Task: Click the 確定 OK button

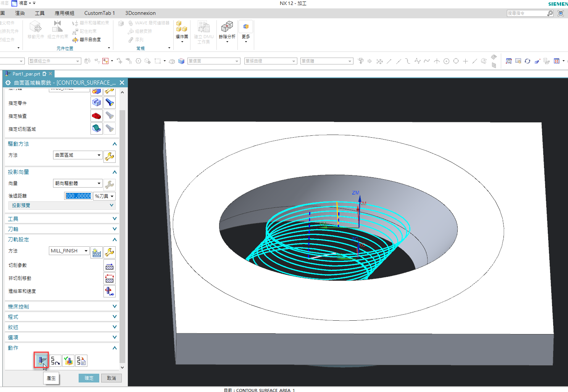Action: click(89, 378)
